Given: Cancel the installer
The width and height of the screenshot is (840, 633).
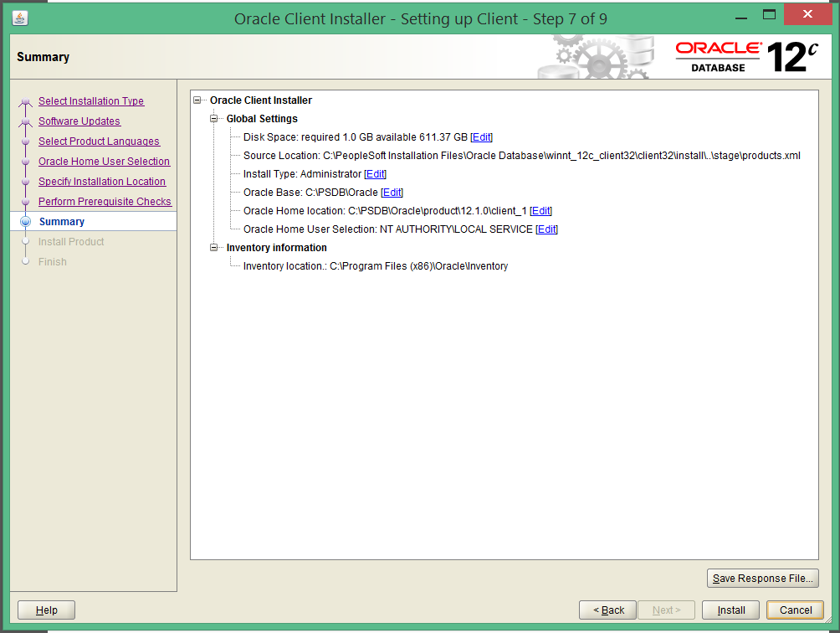Looking at the screenshot, I should click(x=795, y=610).
